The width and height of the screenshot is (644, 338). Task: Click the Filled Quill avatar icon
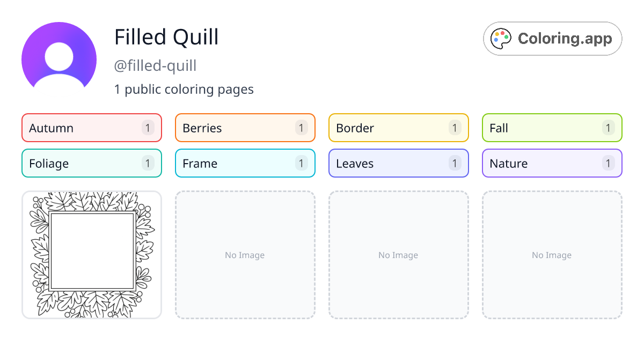pos(59,56)
